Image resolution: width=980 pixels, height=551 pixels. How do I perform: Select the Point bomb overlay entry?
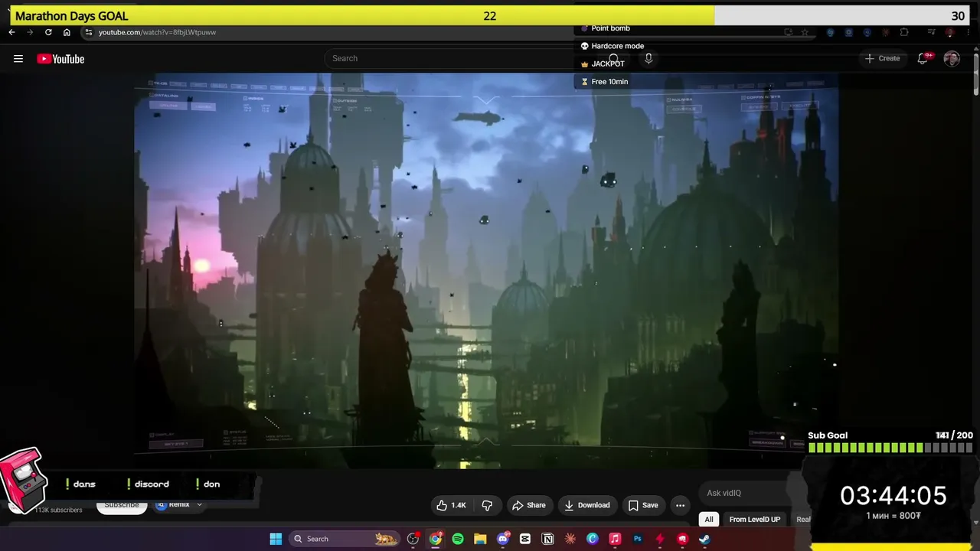tap(604, 28)
